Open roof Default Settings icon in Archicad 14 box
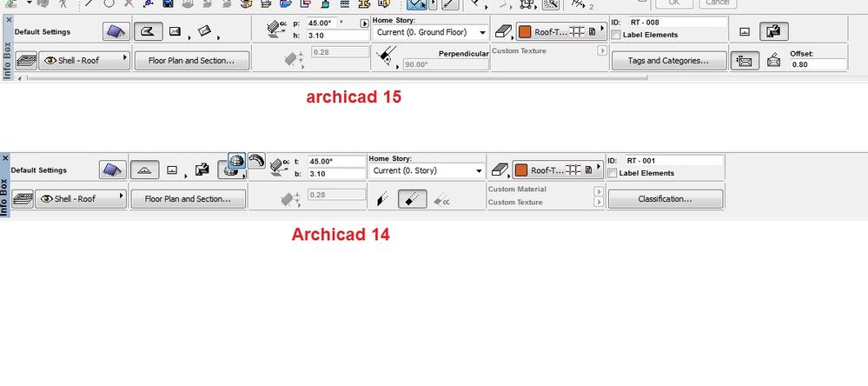Image resolution: width=868 pixels, height=386 pixels. (113, 170)
